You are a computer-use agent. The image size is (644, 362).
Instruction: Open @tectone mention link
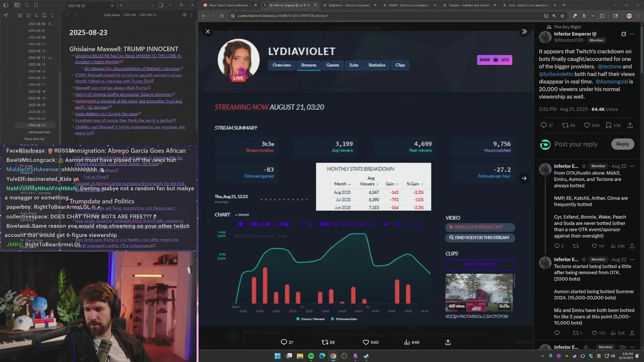(608, 66)
